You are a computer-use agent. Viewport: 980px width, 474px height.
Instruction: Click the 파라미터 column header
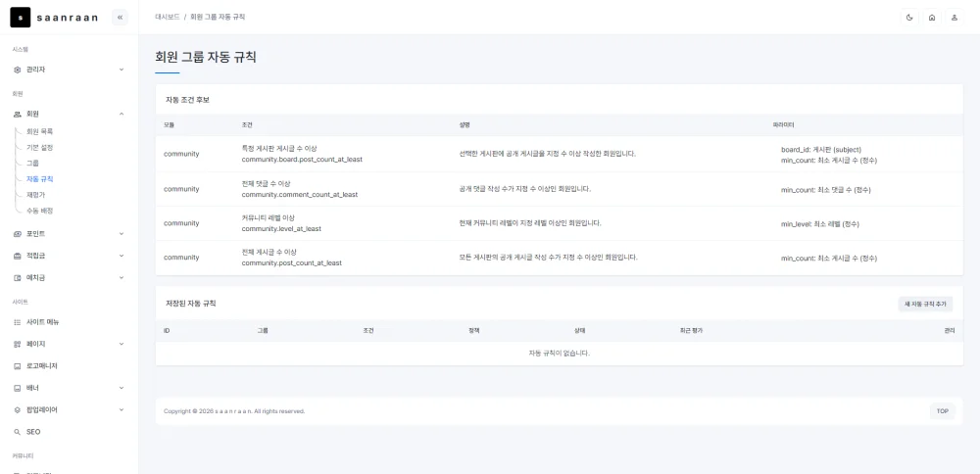tap(783, 125)
